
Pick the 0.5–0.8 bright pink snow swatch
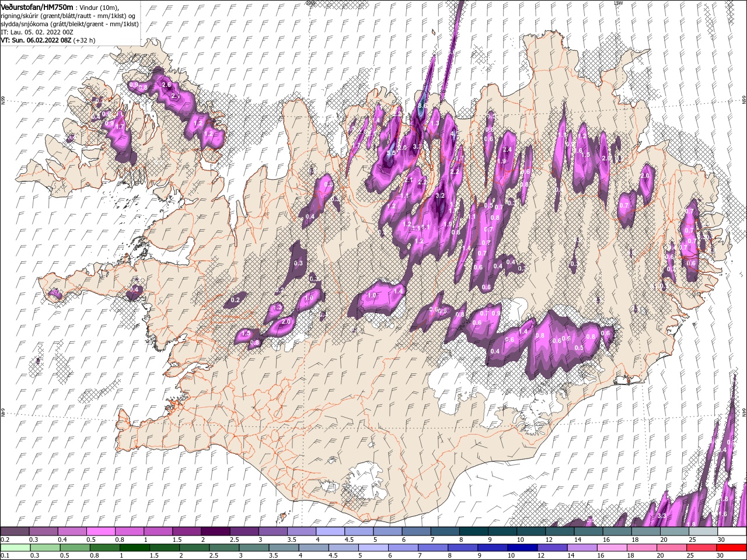click(x=101, y=531)
